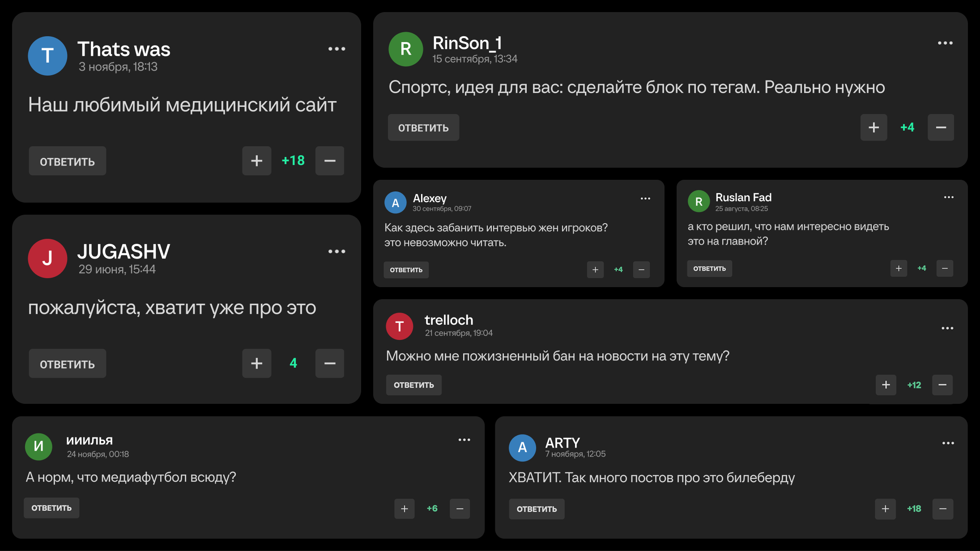Open more options for JUGASHV's comment

pyautogui.click(x=337, y=251)
